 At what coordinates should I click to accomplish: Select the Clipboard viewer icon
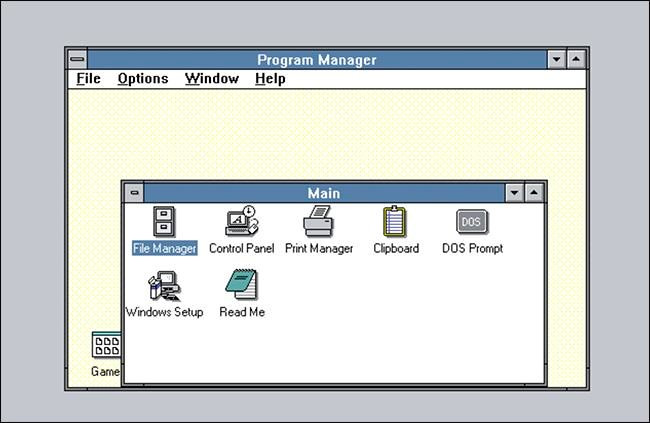click(x=395, y=222)
